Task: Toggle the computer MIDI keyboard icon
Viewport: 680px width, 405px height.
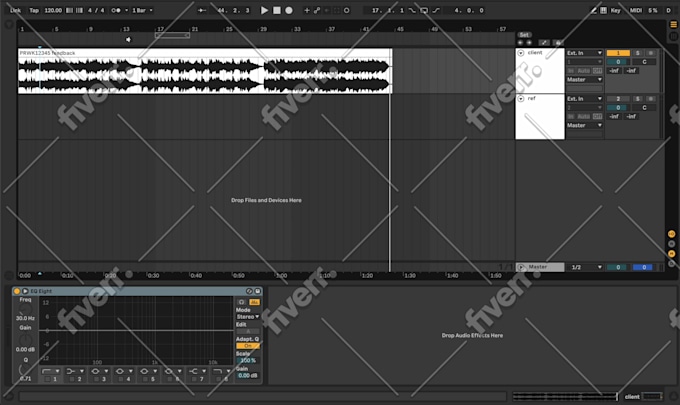Action: [x=604, y=10]
